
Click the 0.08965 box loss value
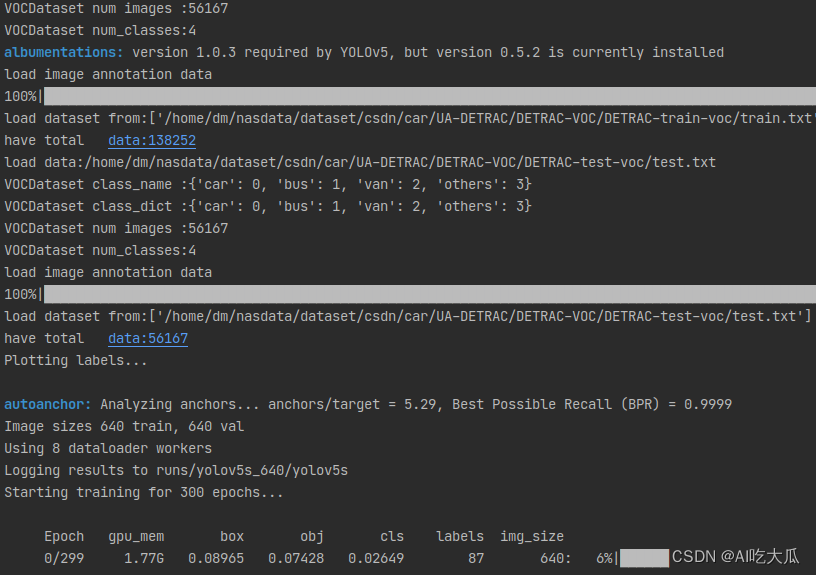pyautogui.click(x=216, y=558)
